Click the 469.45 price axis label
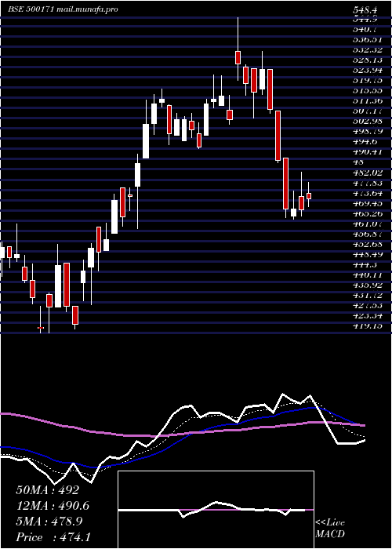 click(367, 203)
